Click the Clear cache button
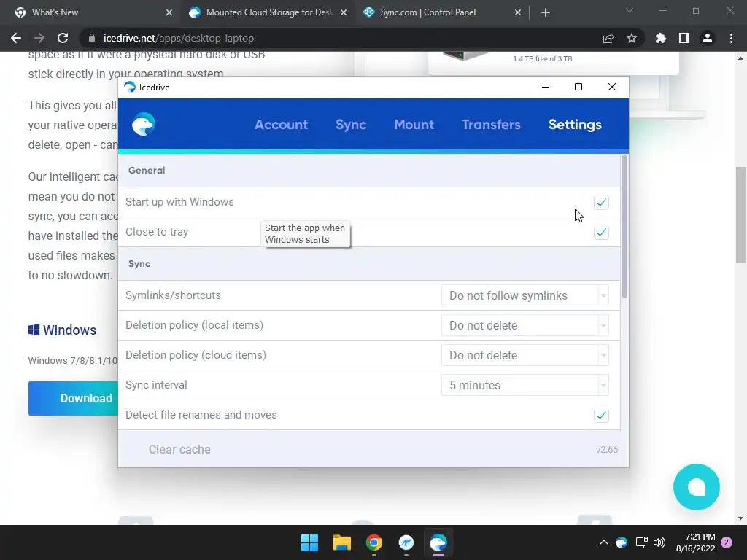The image size is (747, 560). [179, 449]
